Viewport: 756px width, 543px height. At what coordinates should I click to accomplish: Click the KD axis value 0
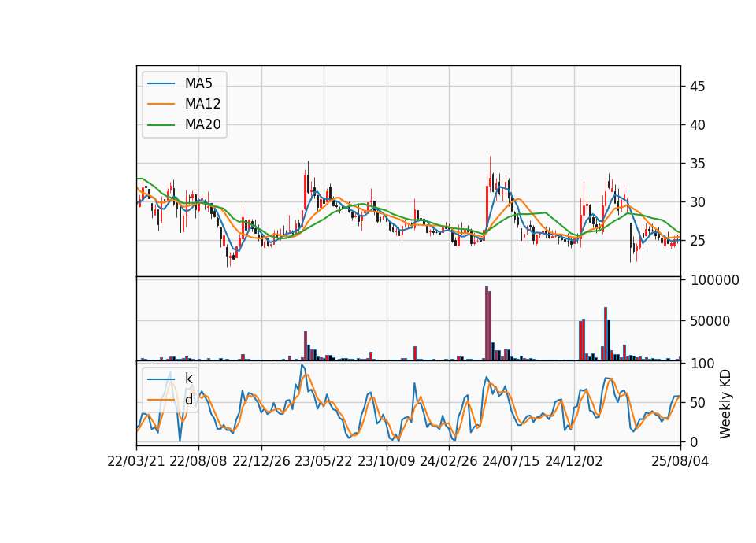pos(693,441)
